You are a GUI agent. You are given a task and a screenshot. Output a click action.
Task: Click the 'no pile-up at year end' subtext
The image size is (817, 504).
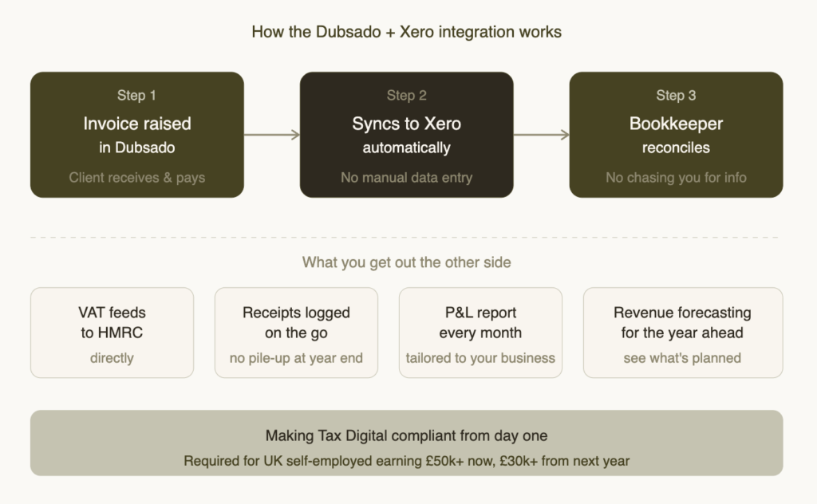coord(296,358)
